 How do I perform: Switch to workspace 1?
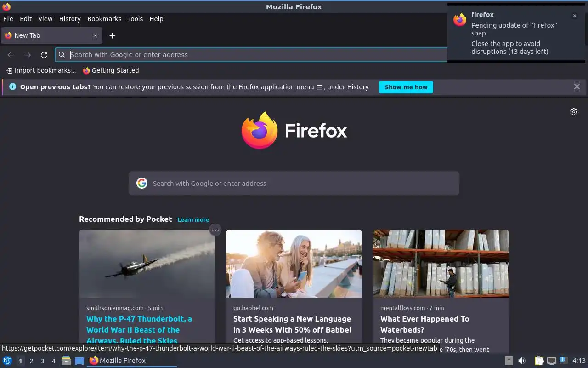point(20,361)
